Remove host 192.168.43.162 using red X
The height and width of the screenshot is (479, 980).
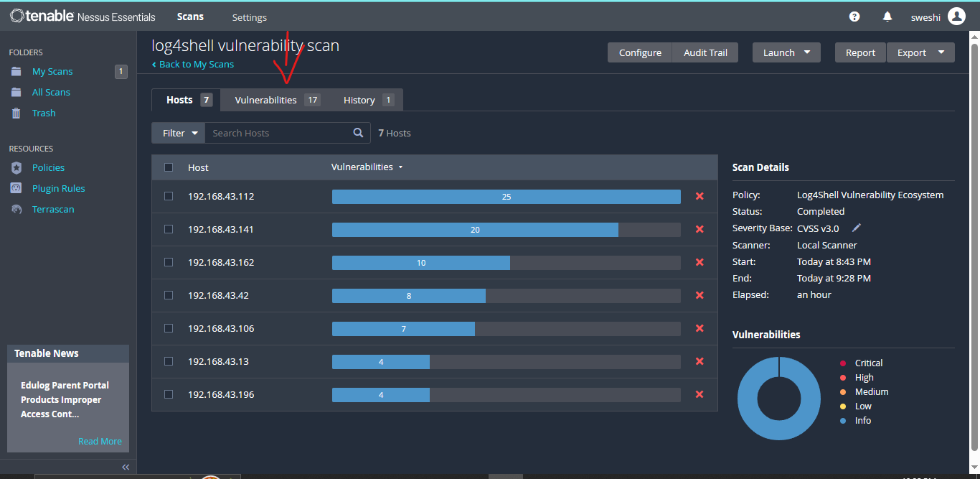tap(699, 262)
